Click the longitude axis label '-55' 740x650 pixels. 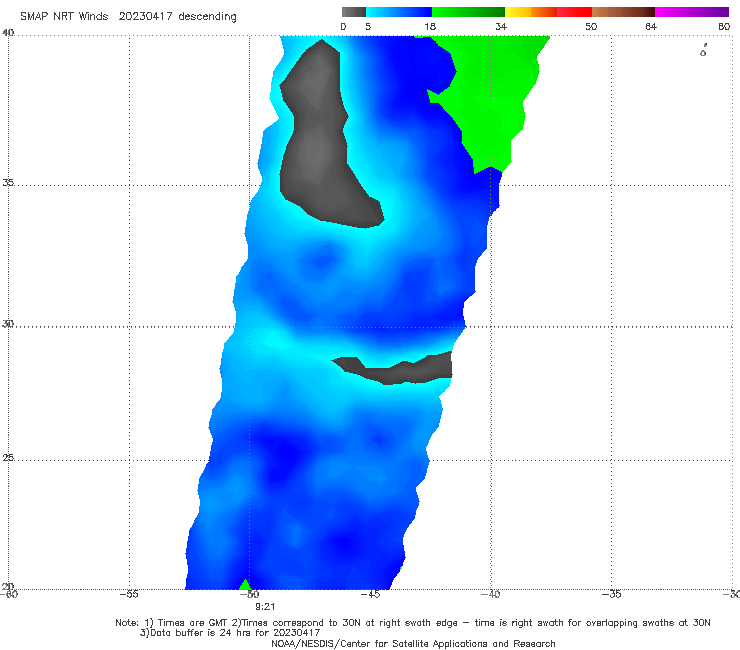(129, 594)
